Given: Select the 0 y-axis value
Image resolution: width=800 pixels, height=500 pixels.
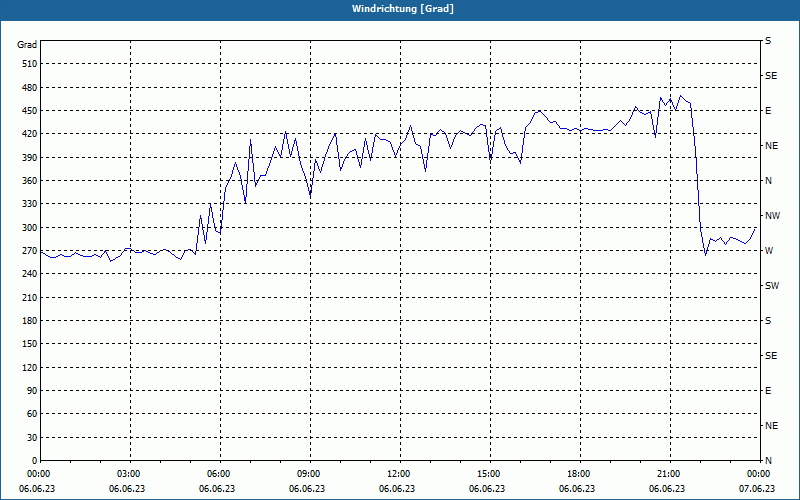Looking at the screenshot, I should point(35,461).
